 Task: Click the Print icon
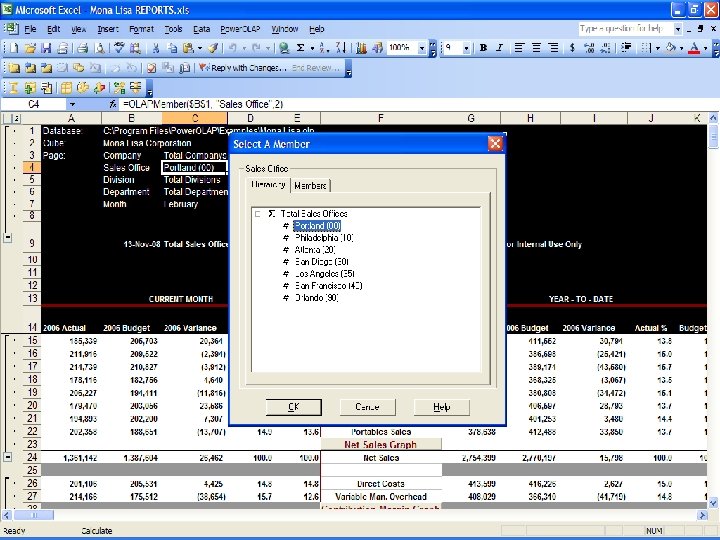(x=83, y=48)
